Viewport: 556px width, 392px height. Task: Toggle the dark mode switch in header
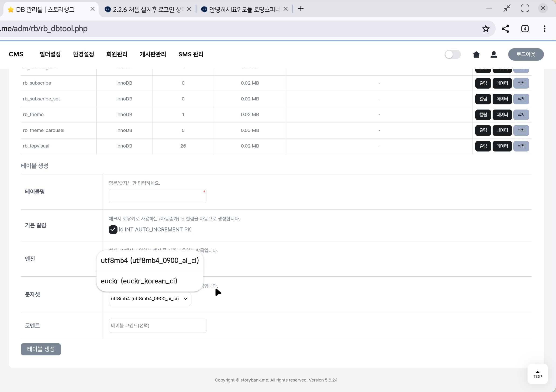[x=452, y=55]
